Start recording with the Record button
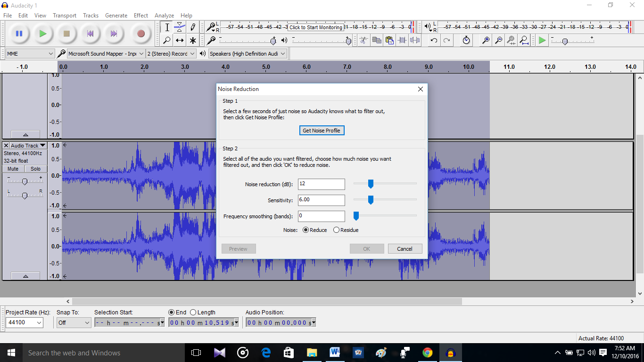This screenshot has width=644, height=362. (140, 33)
